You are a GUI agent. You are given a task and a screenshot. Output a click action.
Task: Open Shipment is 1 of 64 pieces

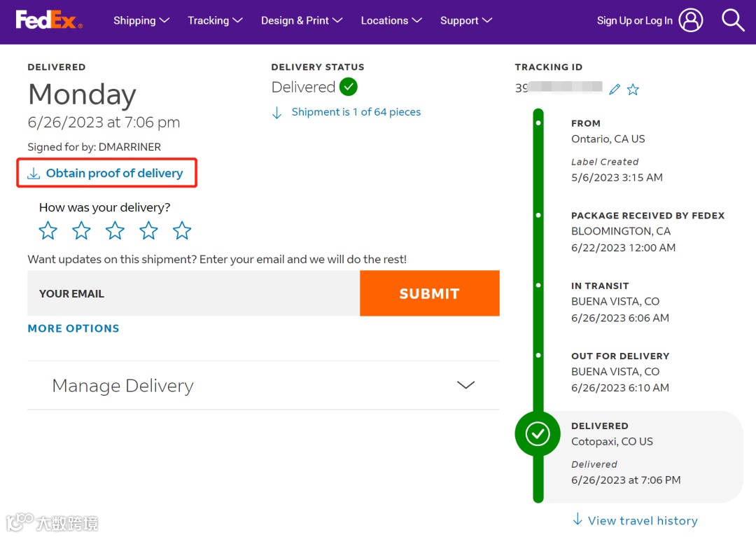click(356, 112)
